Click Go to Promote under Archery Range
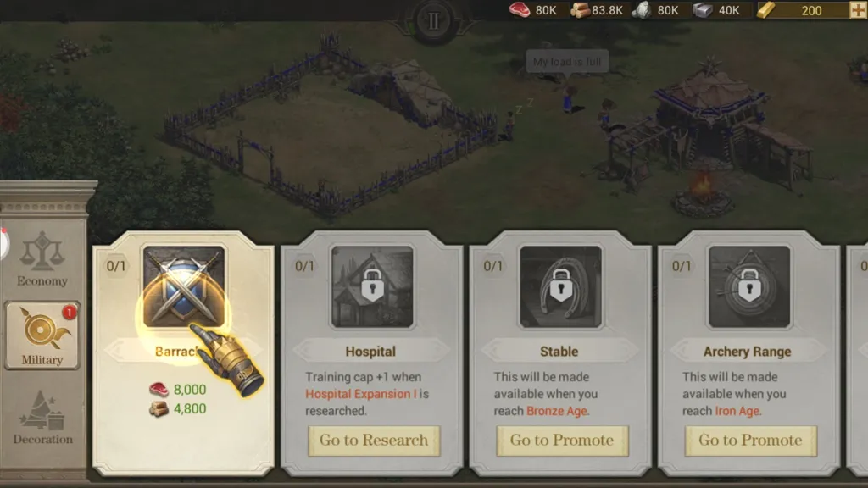The width and height of the screenshot is (868, 488). coord(751,441)
